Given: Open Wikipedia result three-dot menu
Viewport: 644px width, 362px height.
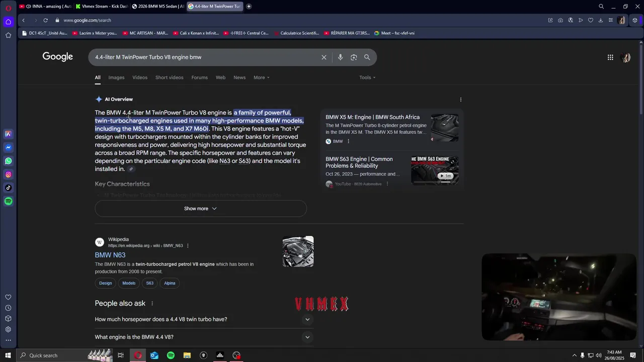Looking at the screenshot, I should coord(188,246).
